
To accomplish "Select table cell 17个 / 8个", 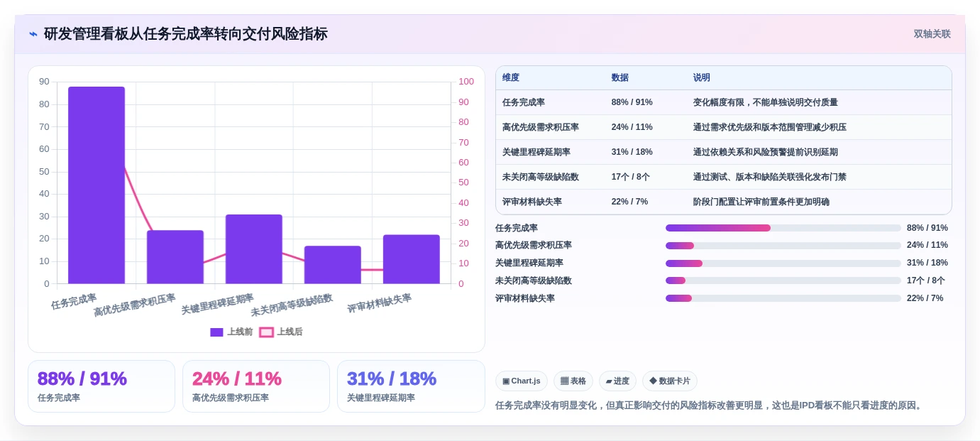I will 631,177.
